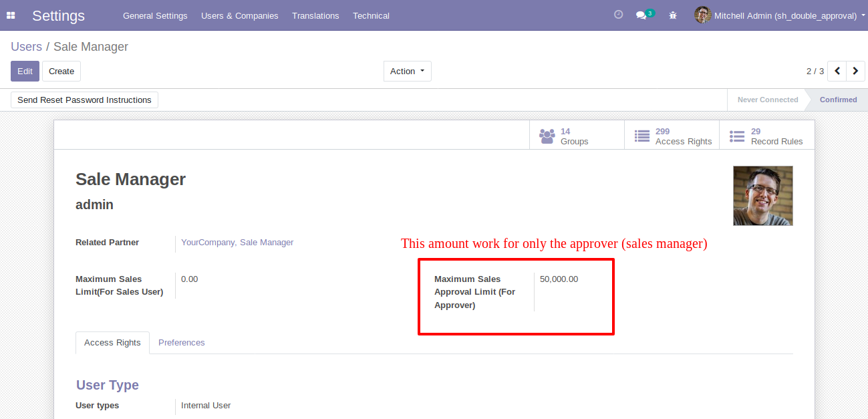Viewport: 868px width, 419px height.
Task: Open the apps grid menu icon
Action: pyautogui.click(x=11, y=15)
